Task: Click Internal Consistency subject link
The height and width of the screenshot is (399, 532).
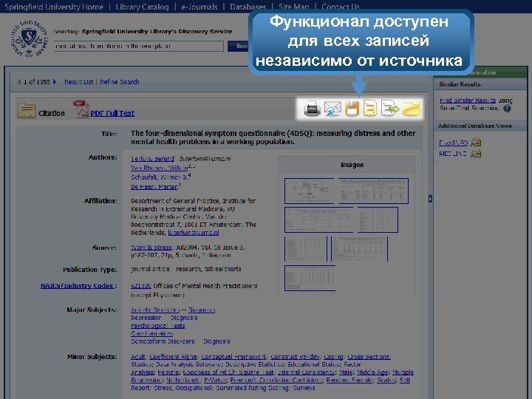Action: (x=307, y=372)
